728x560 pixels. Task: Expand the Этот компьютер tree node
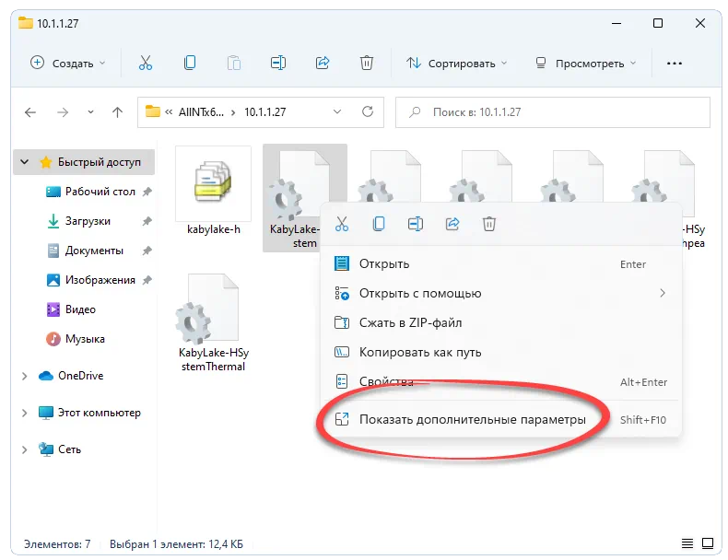coord(25,413)
